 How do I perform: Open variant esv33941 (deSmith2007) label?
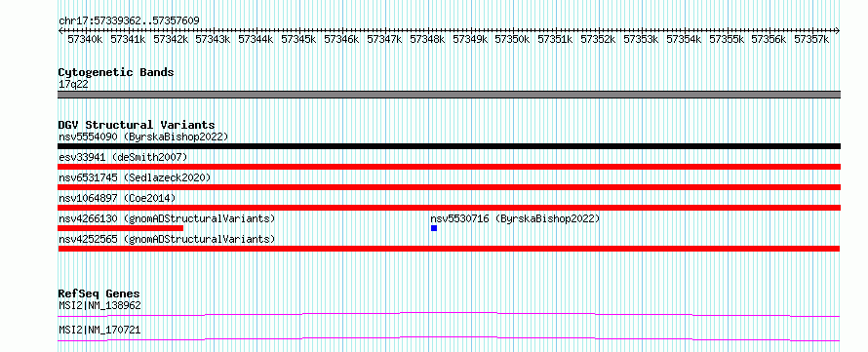point(123,157)
